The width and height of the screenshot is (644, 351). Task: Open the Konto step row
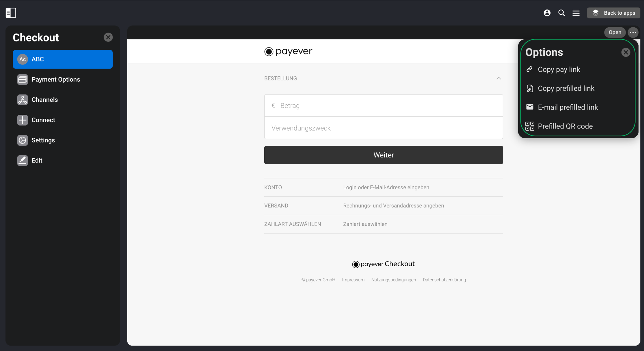(383, 187)
